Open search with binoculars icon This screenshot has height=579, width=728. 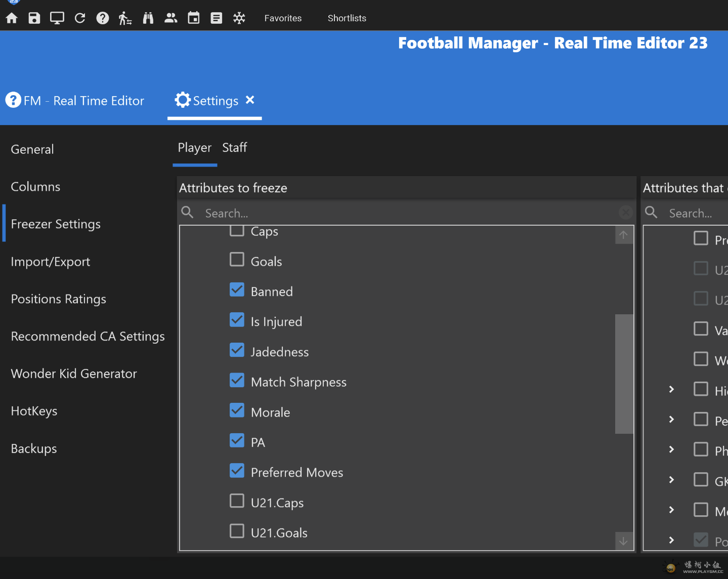(x=148, y=18)
